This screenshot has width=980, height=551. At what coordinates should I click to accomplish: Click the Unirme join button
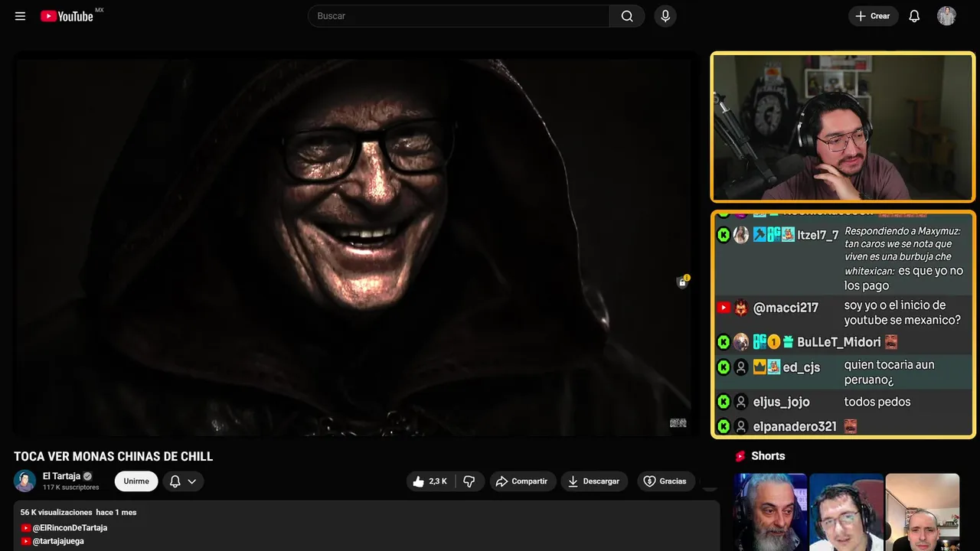pos(136,481)
